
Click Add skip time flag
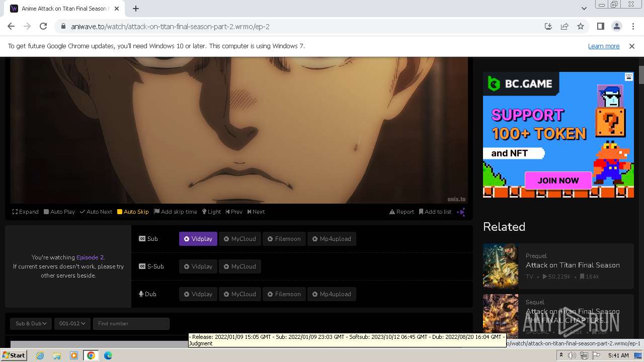[x=176, y=212]
